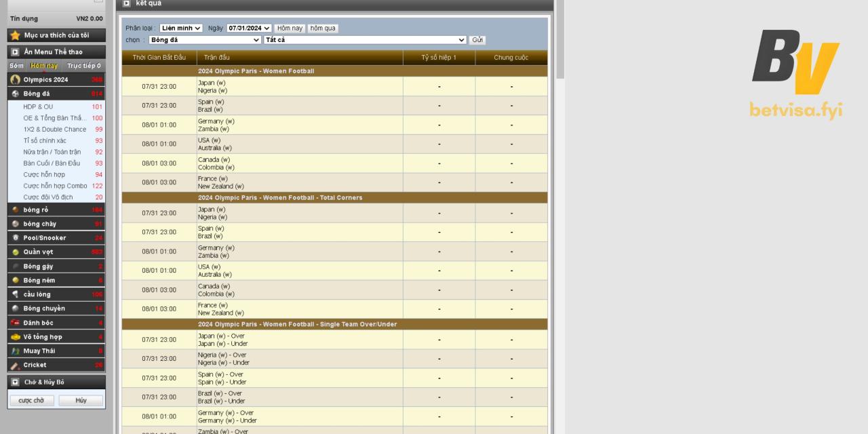Switch to the Trực tiếp tab

(83, 66)
